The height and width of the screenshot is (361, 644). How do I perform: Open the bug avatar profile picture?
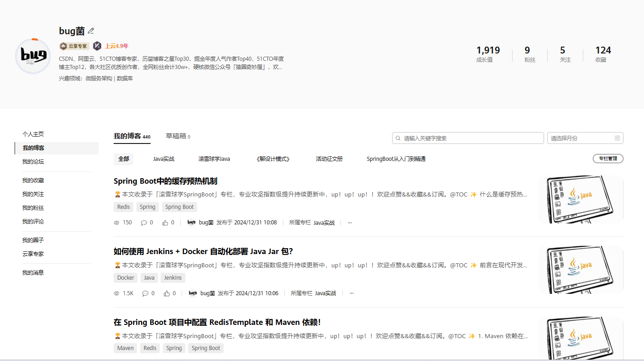pyautogui.click(x=33, y=56)
